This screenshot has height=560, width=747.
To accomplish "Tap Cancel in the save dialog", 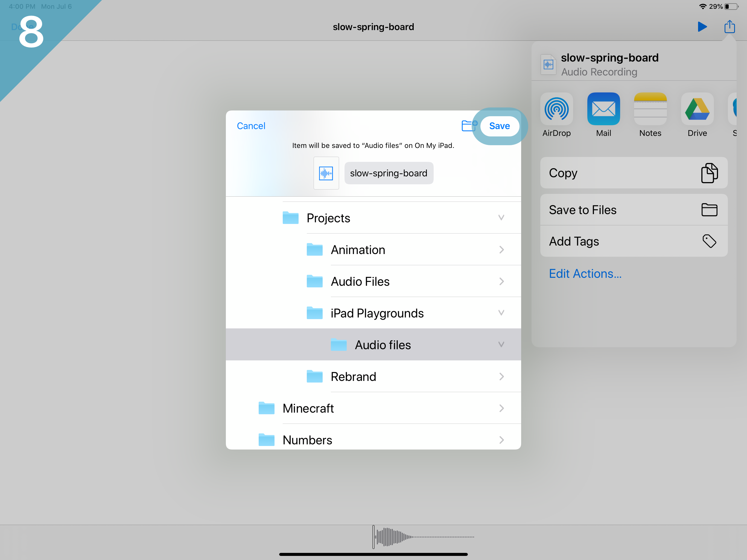I will [251, 126].
